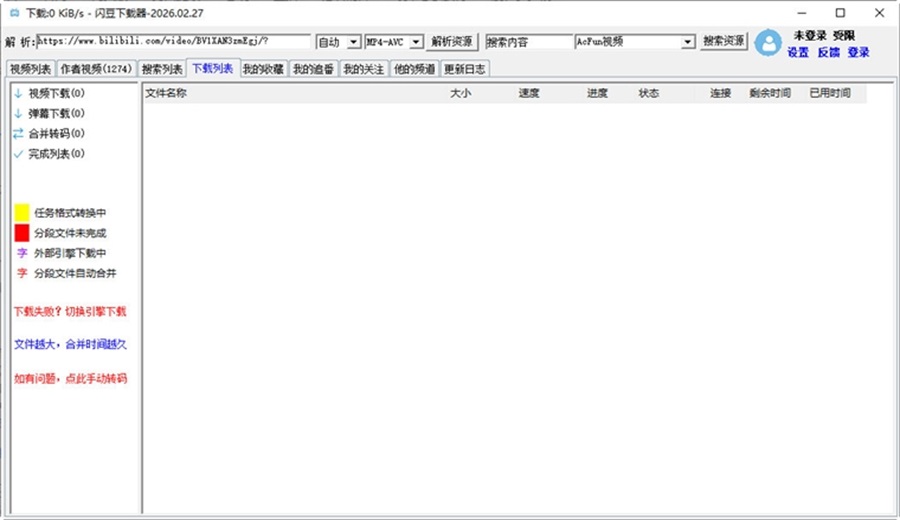Select the down-arrow icon beside 视频下载(0)
The image size is (900, 520).
18,93
